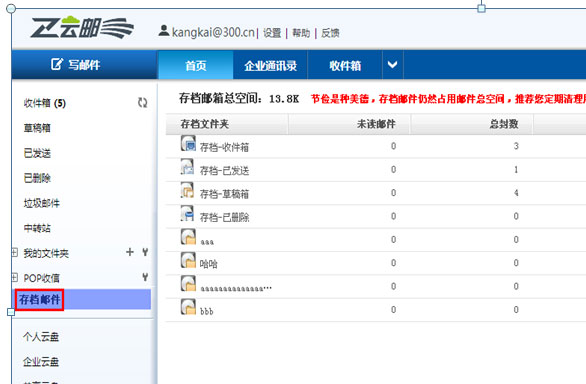Open 收件箱 (5) in the sidebar

(44, 103)
